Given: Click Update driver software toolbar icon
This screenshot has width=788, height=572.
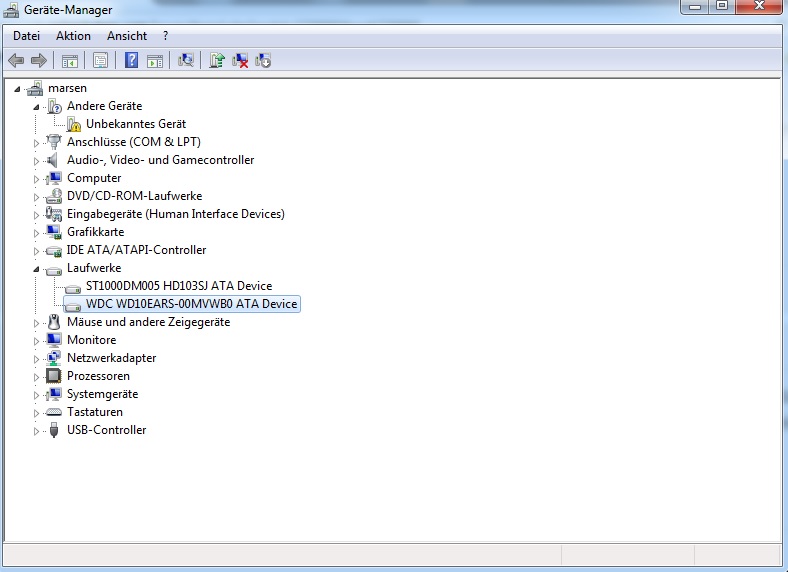Looking at the screenshot, I should (x=217, y=61).
